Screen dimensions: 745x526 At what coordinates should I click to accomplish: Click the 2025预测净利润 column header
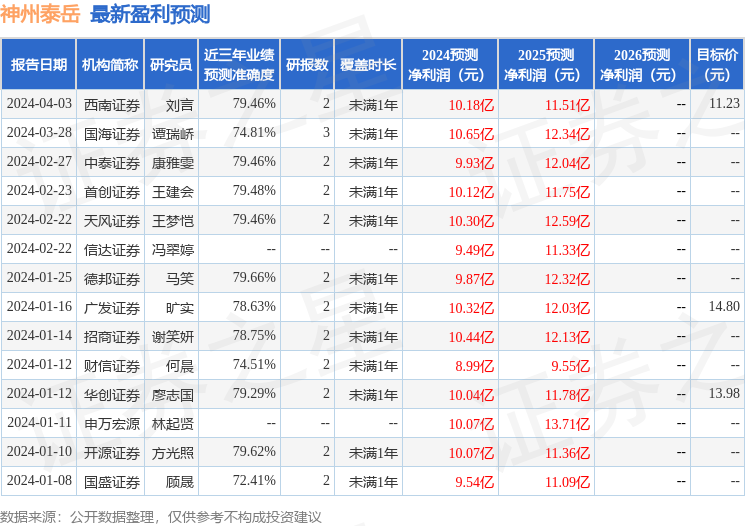(x=545, y=64)
